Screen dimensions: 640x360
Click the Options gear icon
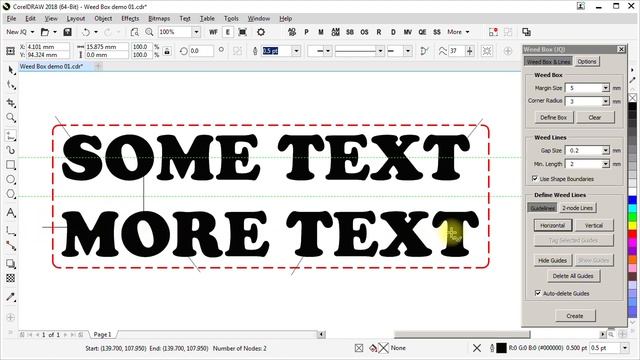point(261,32)
